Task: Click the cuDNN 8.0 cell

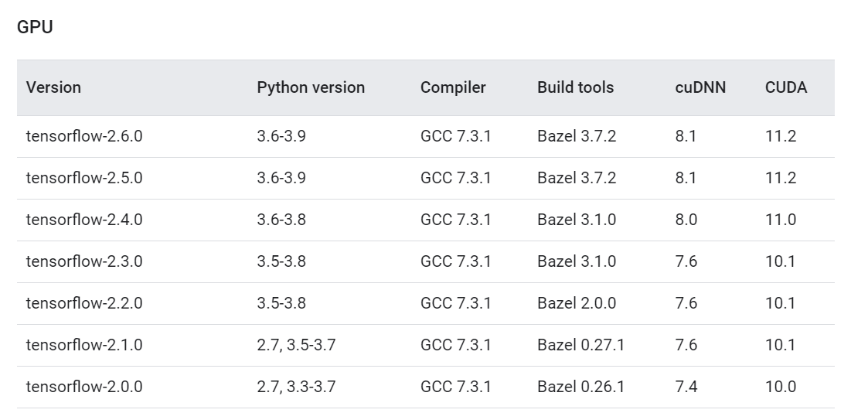Action: [686, 220]
